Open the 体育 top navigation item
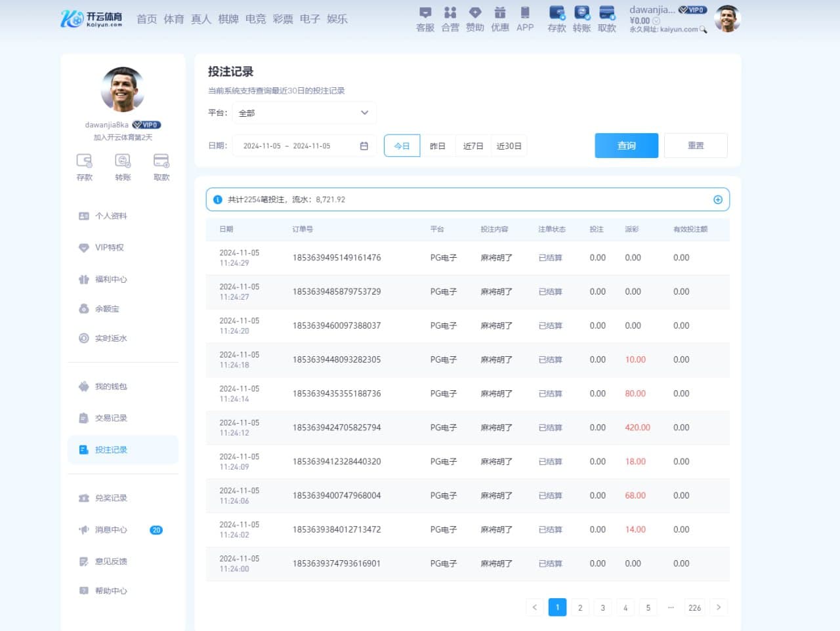Image resolution: width=840 pixels, height=631 pixels. click(174, 19)
